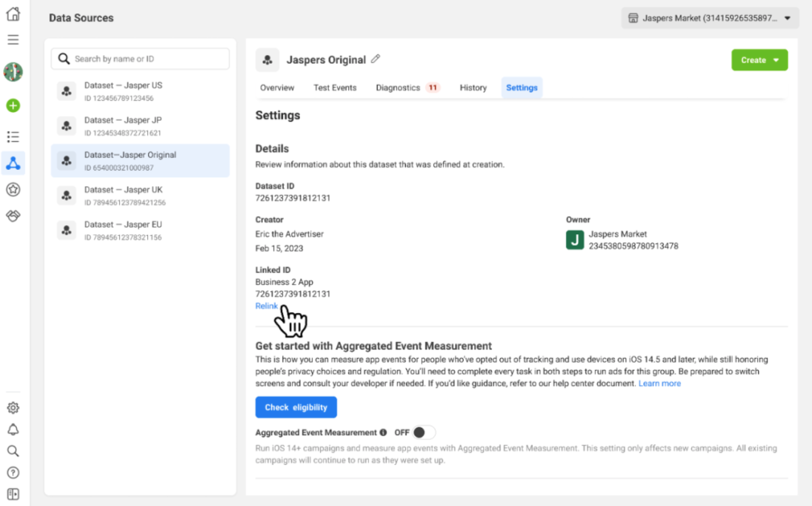Image resolution: width=812 pixels, height=506 pixels.
Task: Click the info icon next to Aggregated Event Measurement
Action: pyautogui.click(x=383, y=433)
